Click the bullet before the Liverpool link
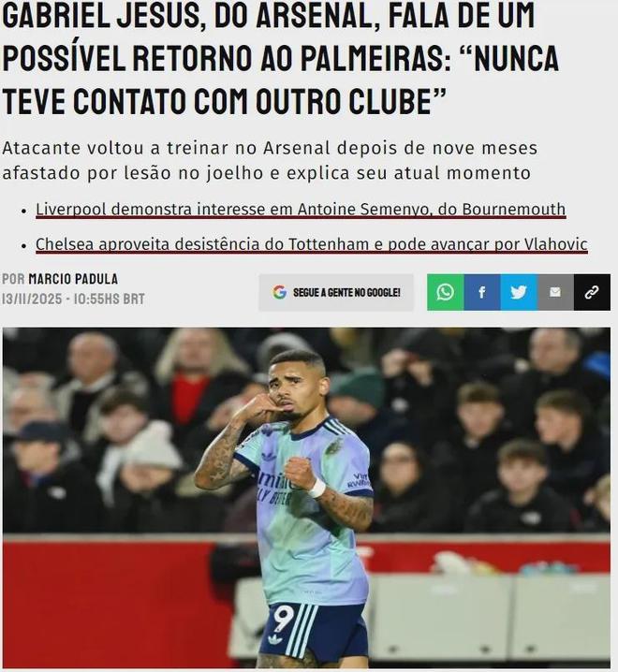This screenshot has height=672, width=618. pos(24,211)
